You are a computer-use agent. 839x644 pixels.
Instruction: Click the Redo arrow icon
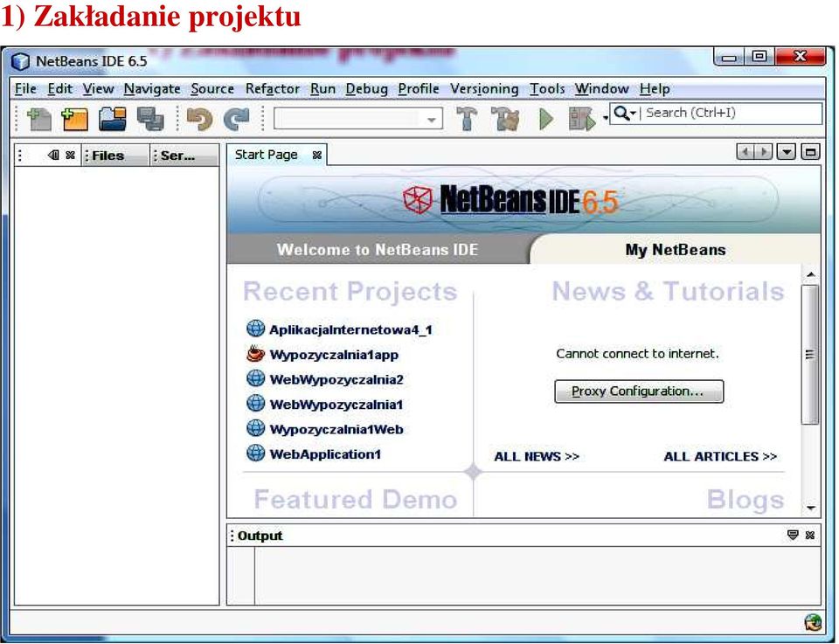click(x=236, y=119)
